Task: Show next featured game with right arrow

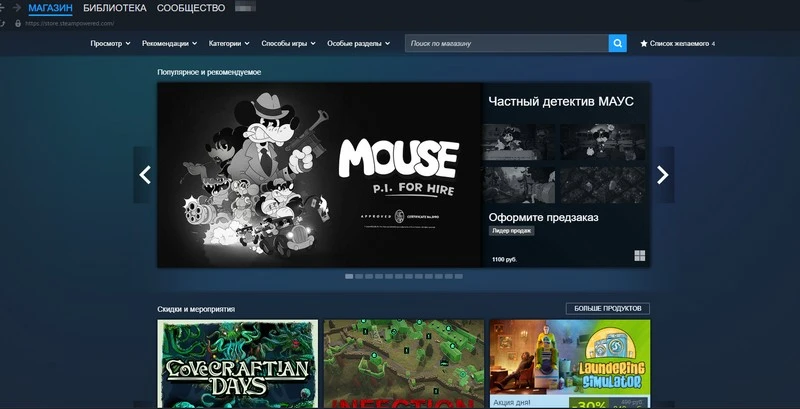Action: [x=663, y=175]
